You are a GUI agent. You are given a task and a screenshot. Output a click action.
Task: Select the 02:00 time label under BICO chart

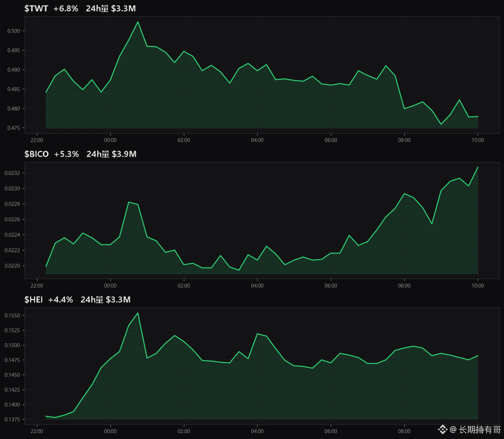click(x=184, y=285)
